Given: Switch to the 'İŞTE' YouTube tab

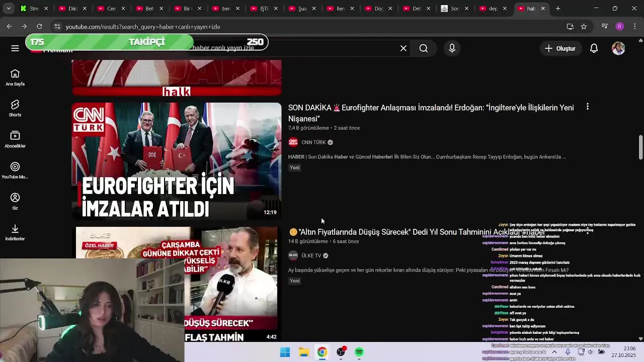Looking at the screenshot, I should [264, 9].
